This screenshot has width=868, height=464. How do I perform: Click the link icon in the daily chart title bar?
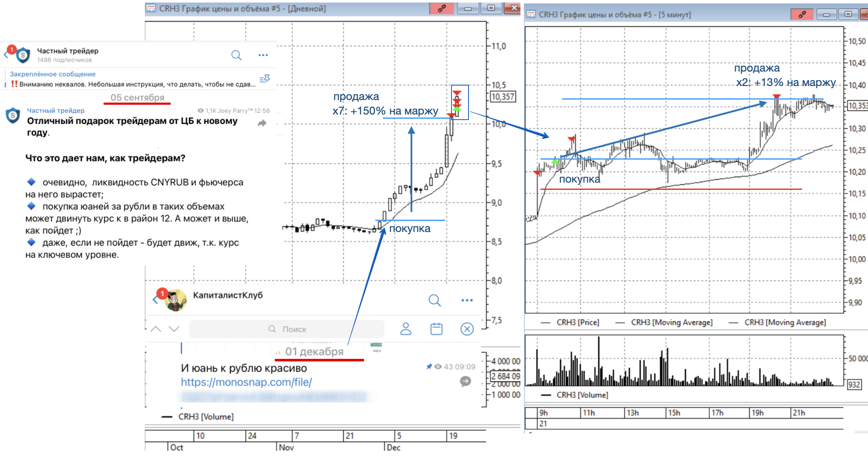point(442,9)
